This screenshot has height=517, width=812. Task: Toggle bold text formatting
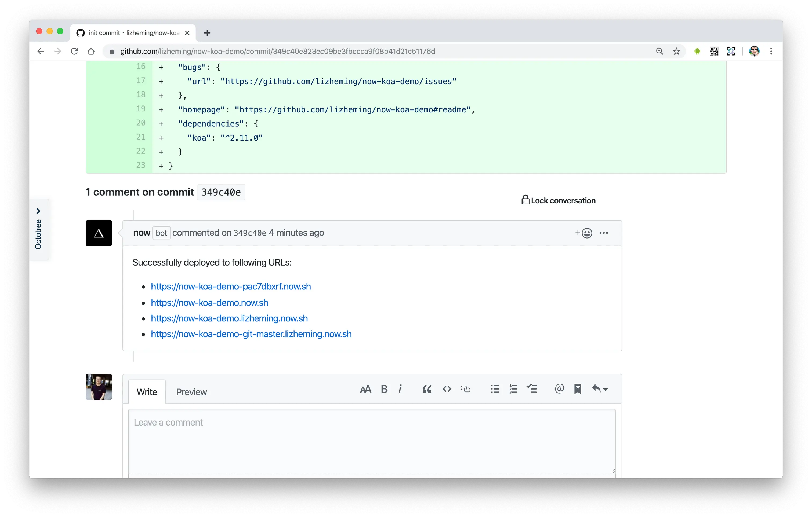384,389
